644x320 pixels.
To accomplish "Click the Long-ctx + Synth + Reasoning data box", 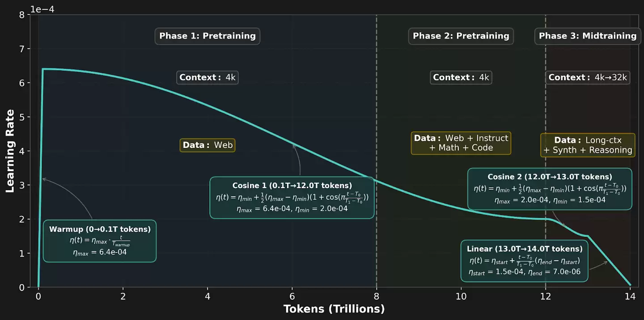I will [588, 145].
